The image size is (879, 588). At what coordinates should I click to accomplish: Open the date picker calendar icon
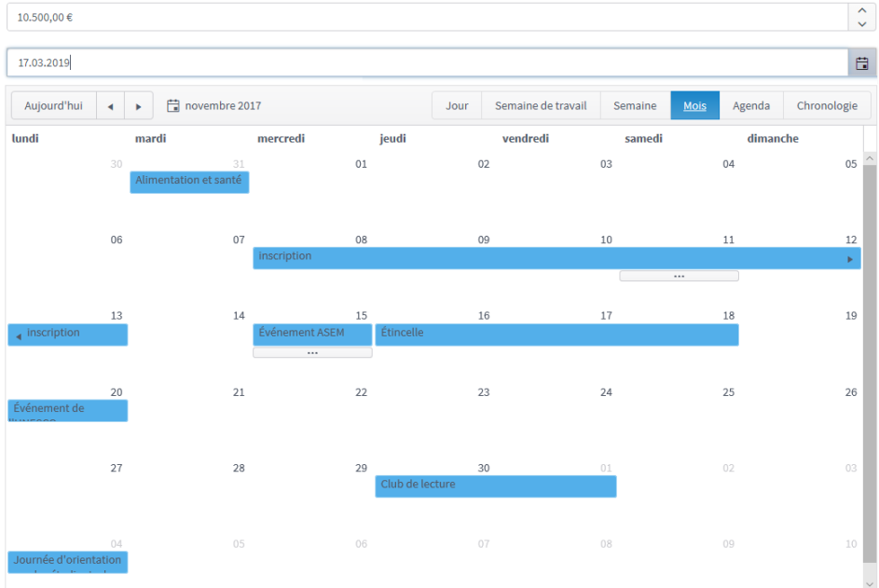coord(862,63)
